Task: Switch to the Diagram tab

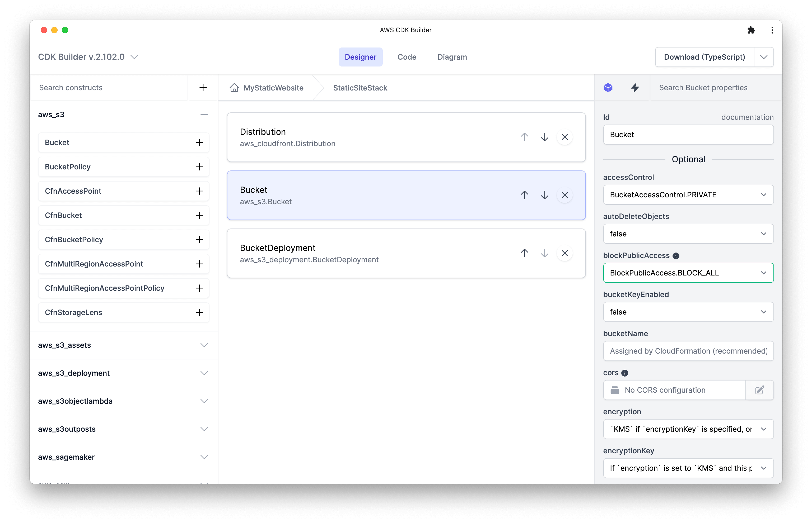Action: [452, 57]
